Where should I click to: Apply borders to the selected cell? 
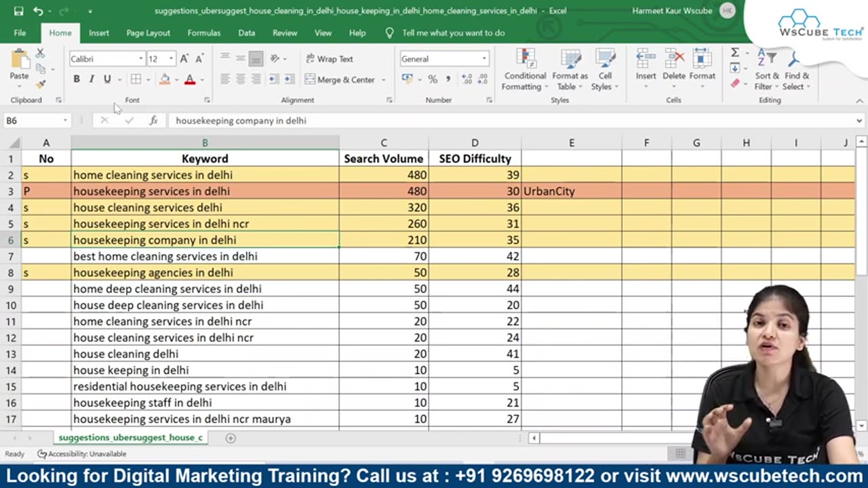tap(136, 79)
